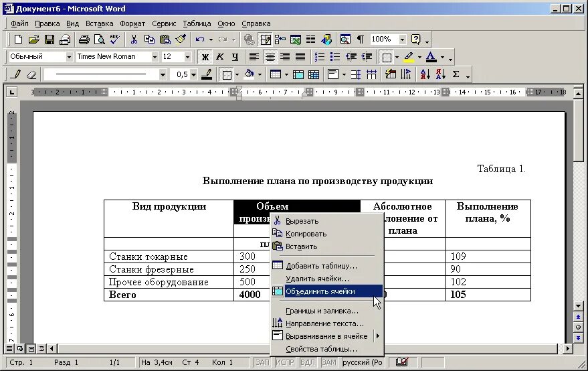Choose Удалить ячейки... in context menu
The image size is (588, 371).
pyautogui.click(x=326, y=279)
